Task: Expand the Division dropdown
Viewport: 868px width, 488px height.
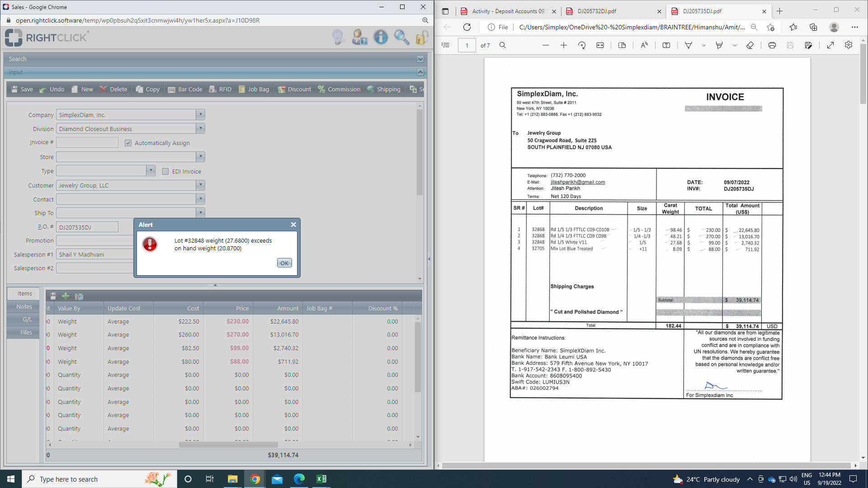Action: point(200,129)
